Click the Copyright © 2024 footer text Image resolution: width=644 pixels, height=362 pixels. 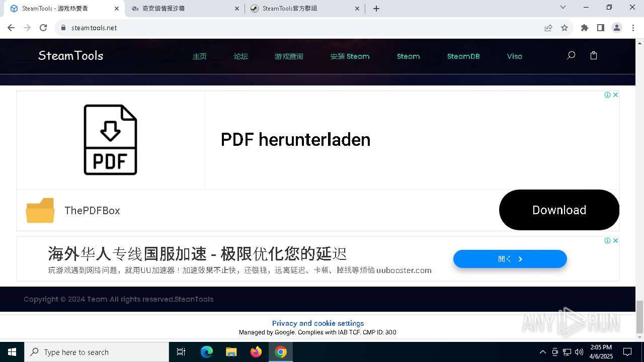pyautogui.click(x=118, y=299)
